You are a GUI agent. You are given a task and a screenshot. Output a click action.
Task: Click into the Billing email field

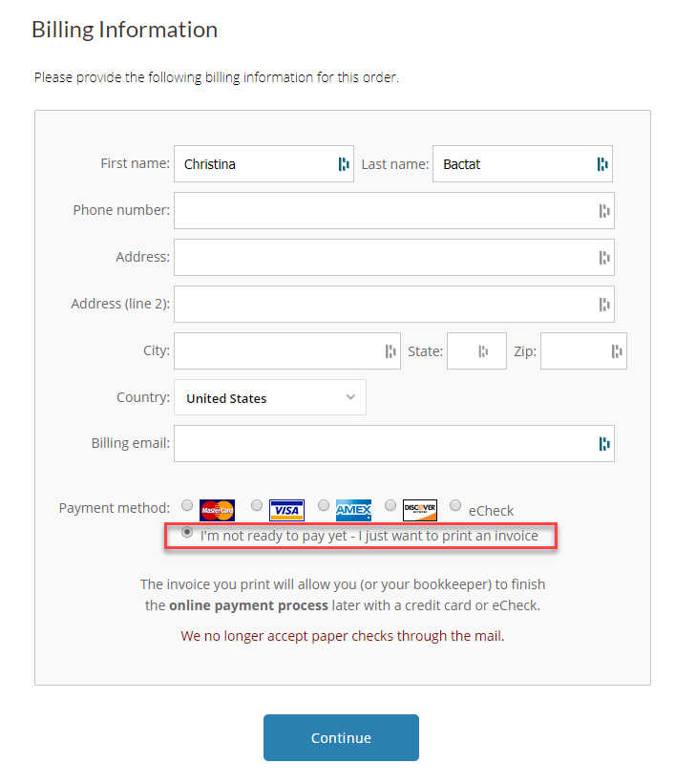click(394, 443)
